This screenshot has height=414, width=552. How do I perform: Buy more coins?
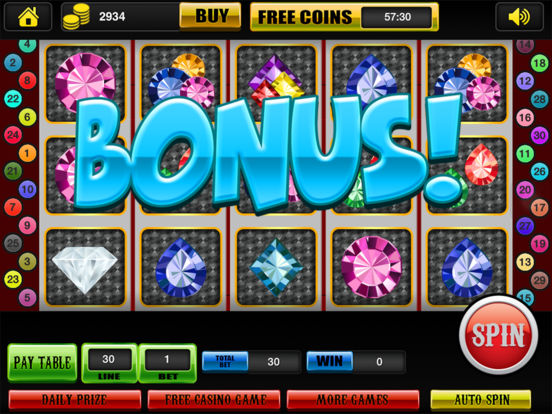click(210, 16)
